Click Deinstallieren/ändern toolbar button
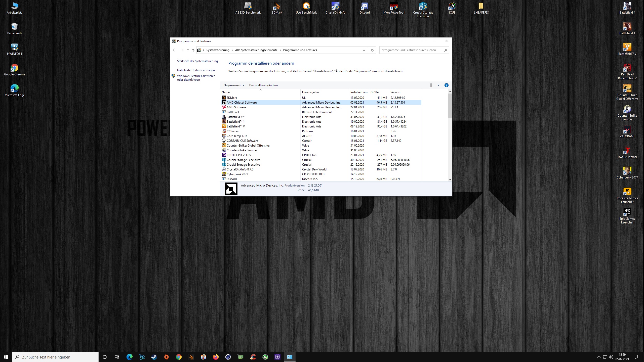Viewport: 644px width, 362px height. click(263, 85)
